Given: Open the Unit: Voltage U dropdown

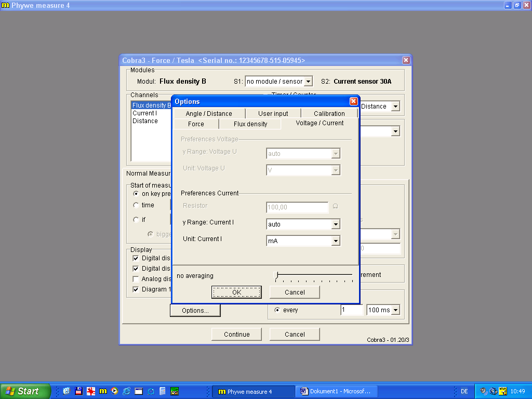Looking at the screenshot, I should (x=336, y=170).
